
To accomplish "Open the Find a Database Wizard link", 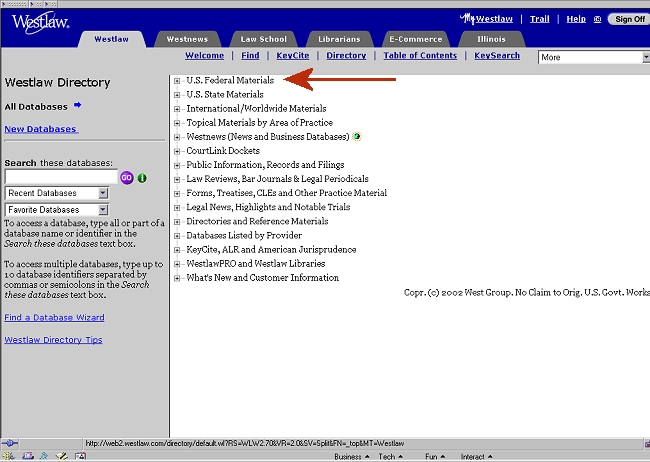I will [x=54, y=318].
